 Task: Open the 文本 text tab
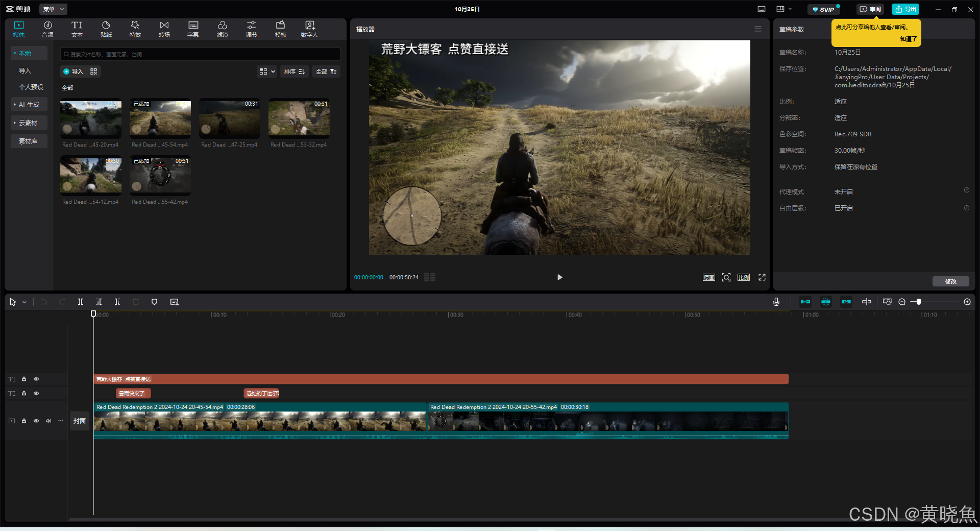pyautogui.click(x=77, y=29)
